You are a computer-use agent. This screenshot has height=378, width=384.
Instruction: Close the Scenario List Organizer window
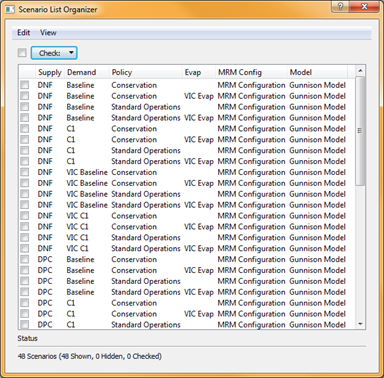364,6
